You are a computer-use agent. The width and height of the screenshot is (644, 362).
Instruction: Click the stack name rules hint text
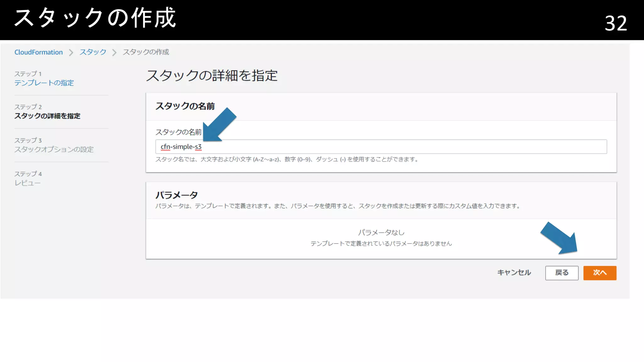tap(287, 160)
